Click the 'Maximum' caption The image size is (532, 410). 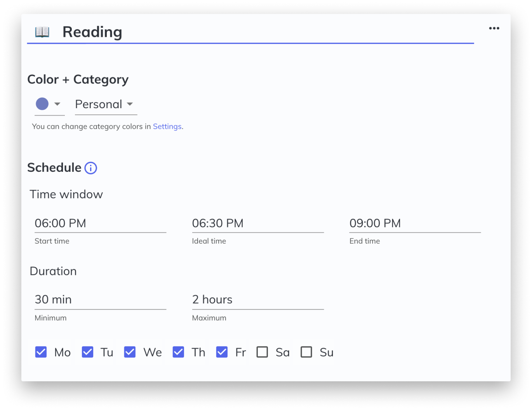tap(209, 318)
